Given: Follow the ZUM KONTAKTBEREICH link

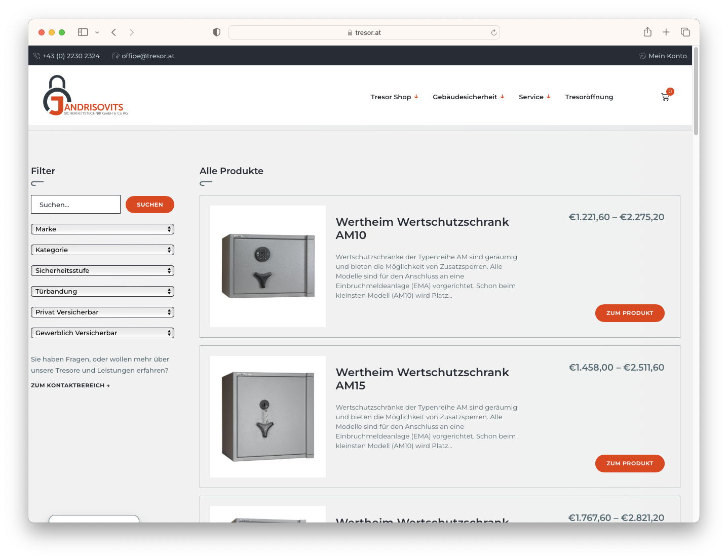Looking at the screenshot, I should (x=70, y=385).
